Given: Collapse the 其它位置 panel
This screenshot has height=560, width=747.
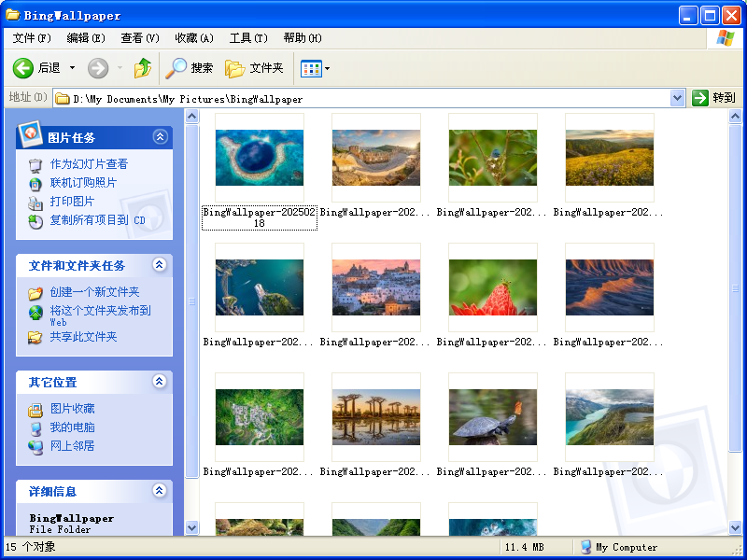Looking at the screenshot, I should coord(160,381).
